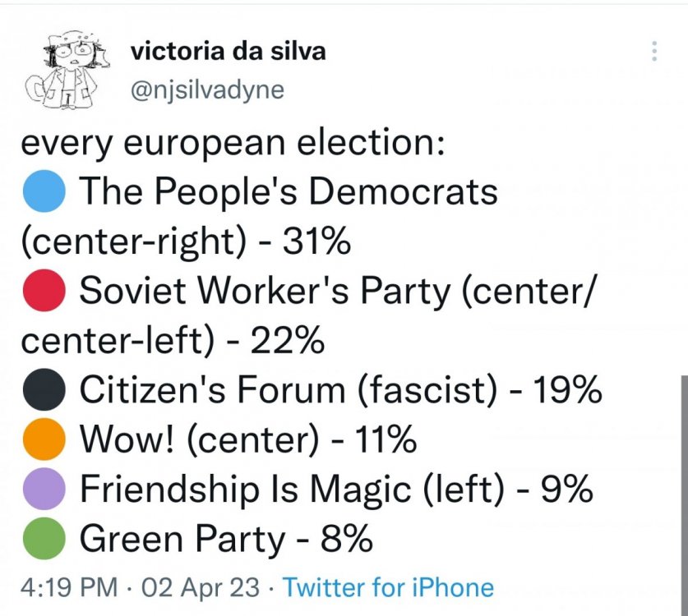The height and width of the screenshot is (616, 688).
Task: Click the 4:19 PM timestamp
Action: pyautogui.click(x=69, y=587)
